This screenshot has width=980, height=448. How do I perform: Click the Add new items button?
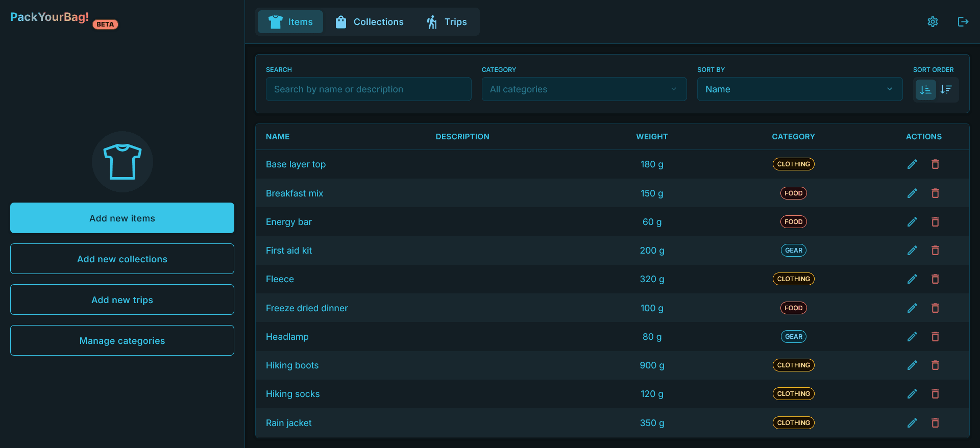click(122, 218)
